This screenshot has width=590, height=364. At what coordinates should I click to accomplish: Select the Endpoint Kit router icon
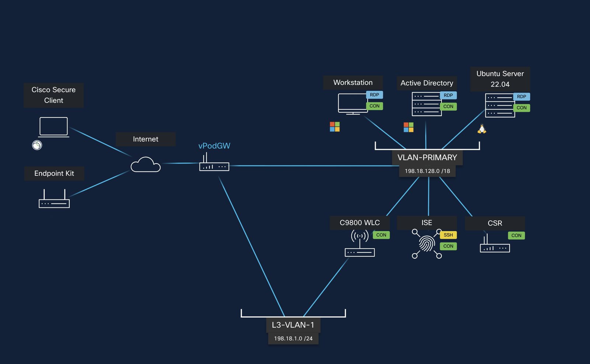click(x=54, y=199)
